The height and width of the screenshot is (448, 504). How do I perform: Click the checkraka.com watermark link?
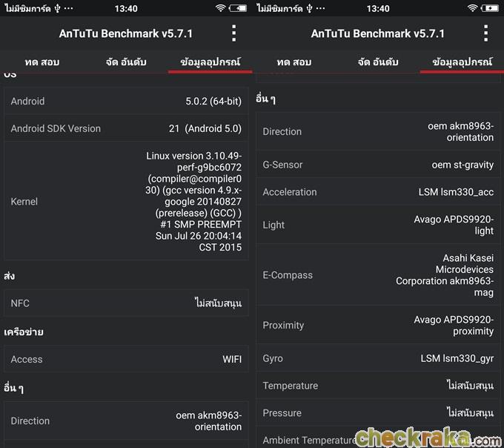(427, 438)
